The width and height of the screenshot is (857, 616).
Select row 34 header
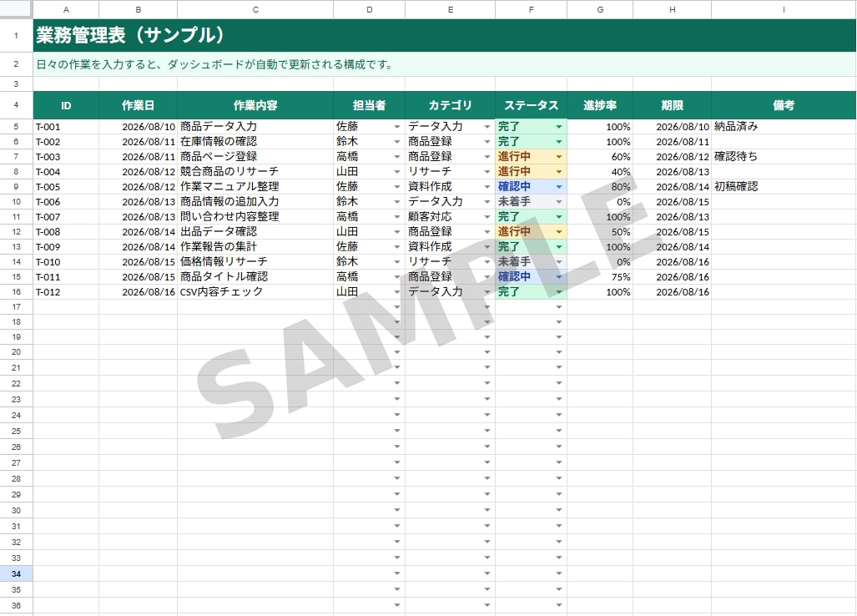tap(17, 574)
